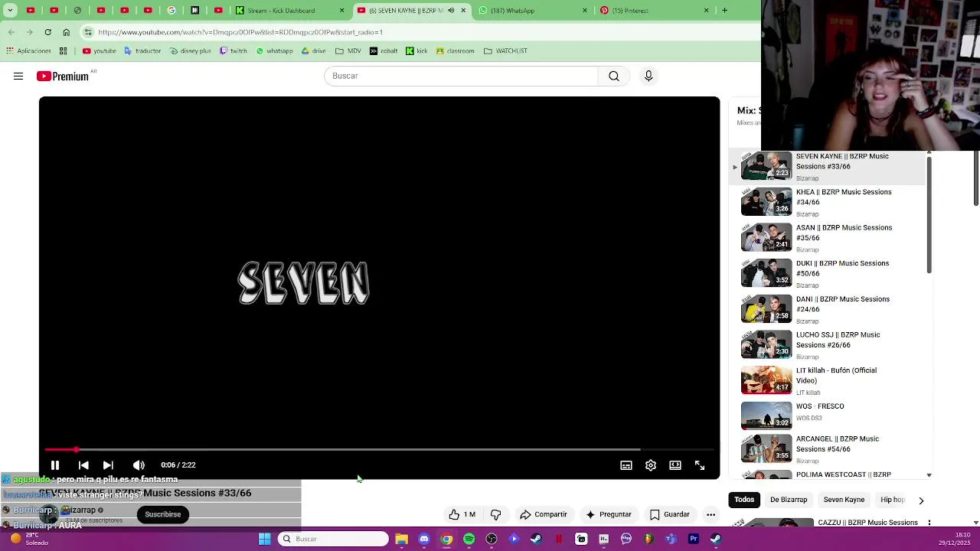Click the Suscribirse button

(x=163, y=514)
